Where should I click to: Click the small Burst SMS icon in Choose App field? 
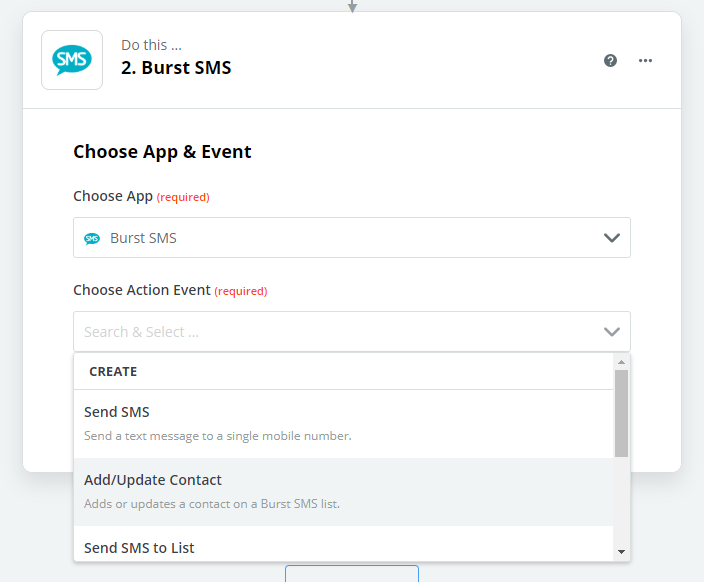click(92, 238)
